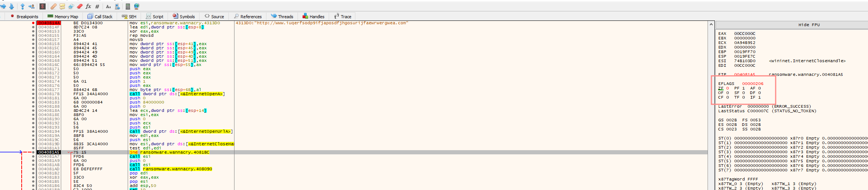Toggle breakpoint at address 0040814A
Image resolution: width=868 pixels, height=190 pixels.
33,23
